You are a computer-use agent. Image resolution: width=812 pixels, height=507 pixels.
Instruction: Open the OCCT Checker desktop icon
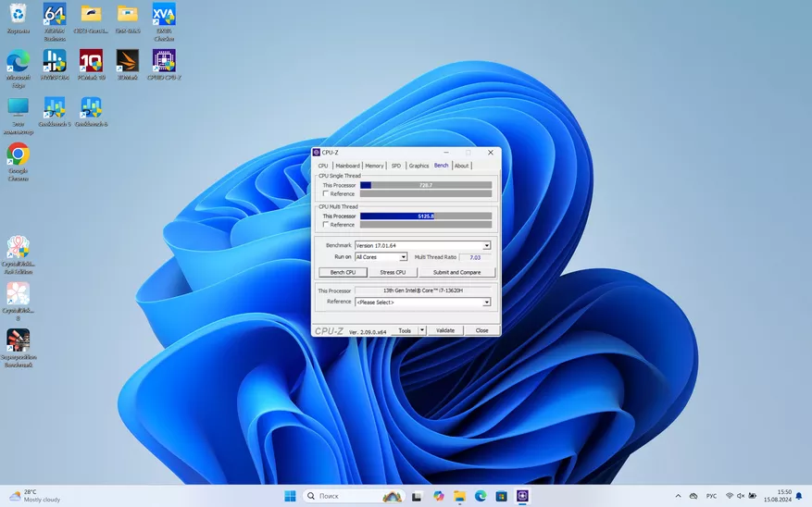point(164,16)
